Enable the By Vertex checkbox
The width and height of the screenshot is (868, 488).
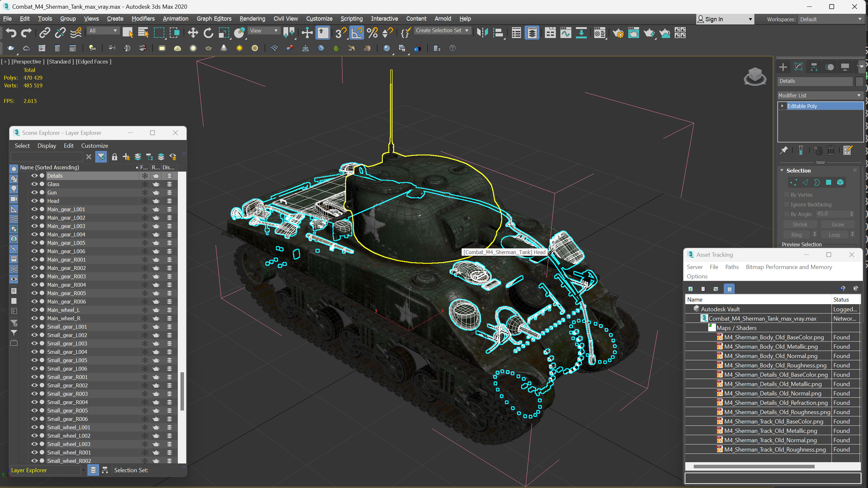[x=787, y=195]
